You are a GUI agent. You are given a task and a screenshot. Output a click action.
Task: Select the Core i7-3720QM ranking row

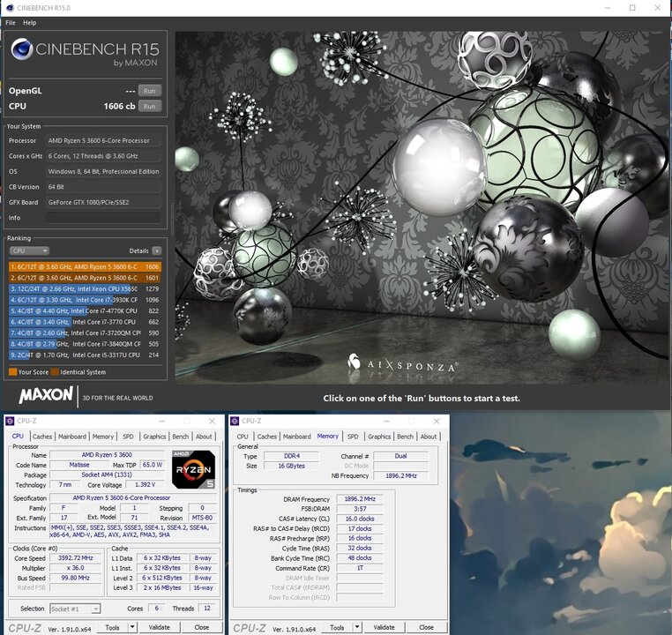(85, 332)
